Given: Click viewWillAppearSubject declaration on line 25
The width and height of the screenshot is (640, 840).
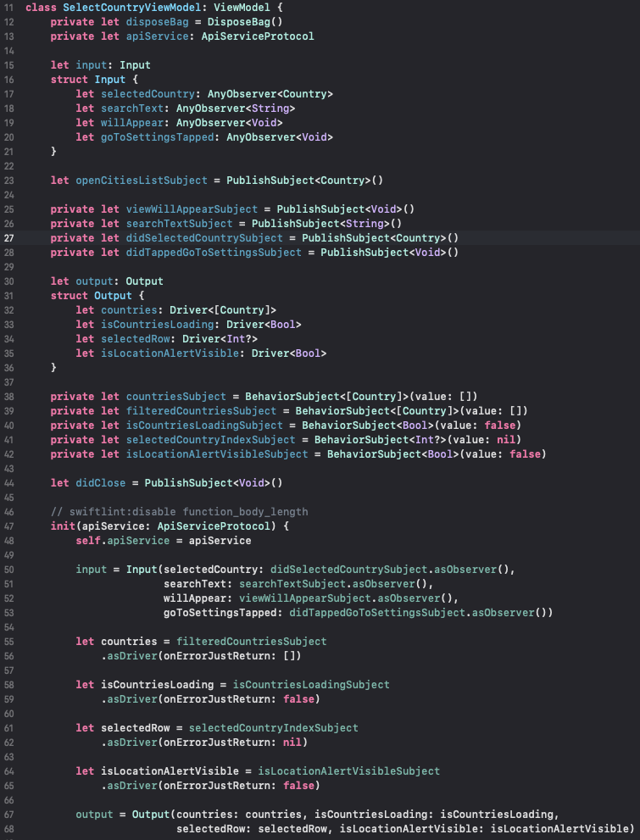Looking at the screenshot, I should (x=192, y=209).
